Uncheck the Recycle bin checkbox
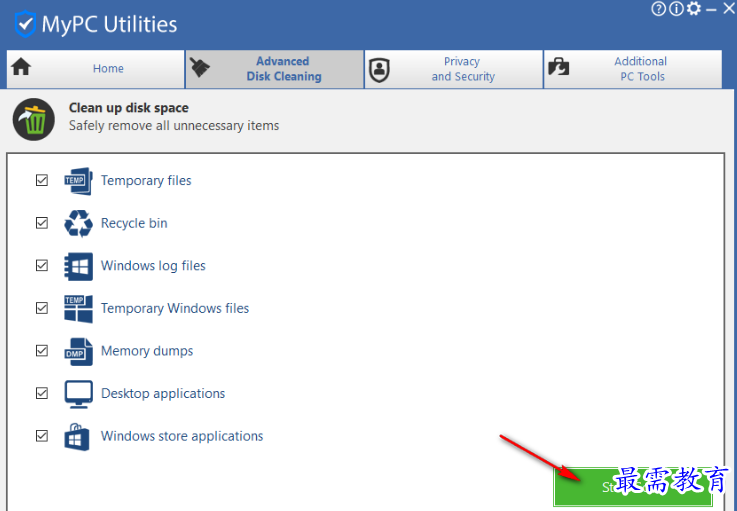The image size is (737, 511). point(42,223)
